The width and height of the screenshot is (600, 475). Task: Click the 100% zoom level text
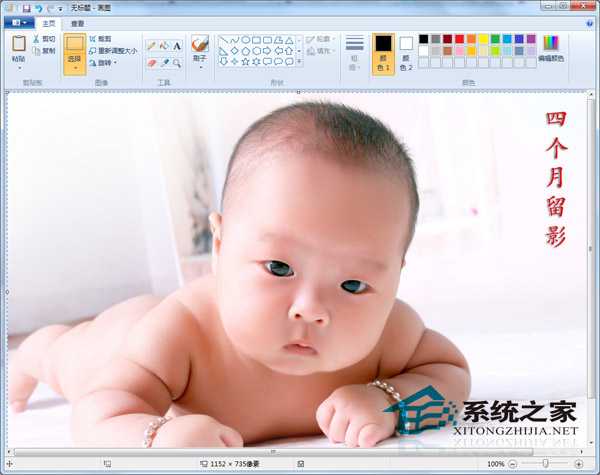[x=496, y=464]
